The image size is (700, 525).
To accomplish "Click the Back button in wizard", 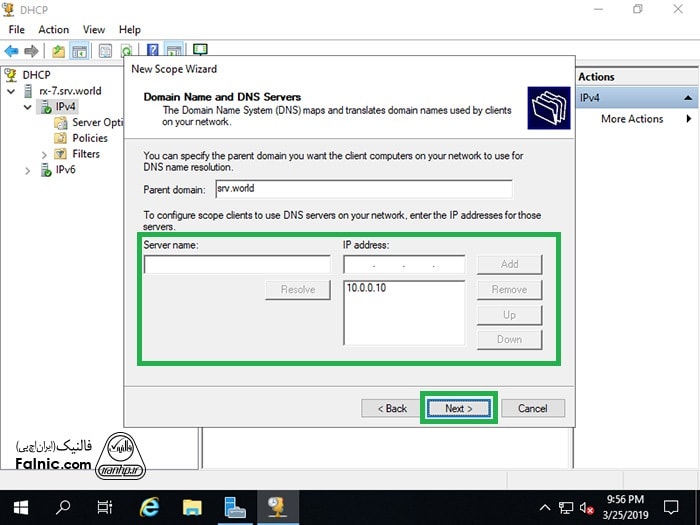I will click(391, 408).
